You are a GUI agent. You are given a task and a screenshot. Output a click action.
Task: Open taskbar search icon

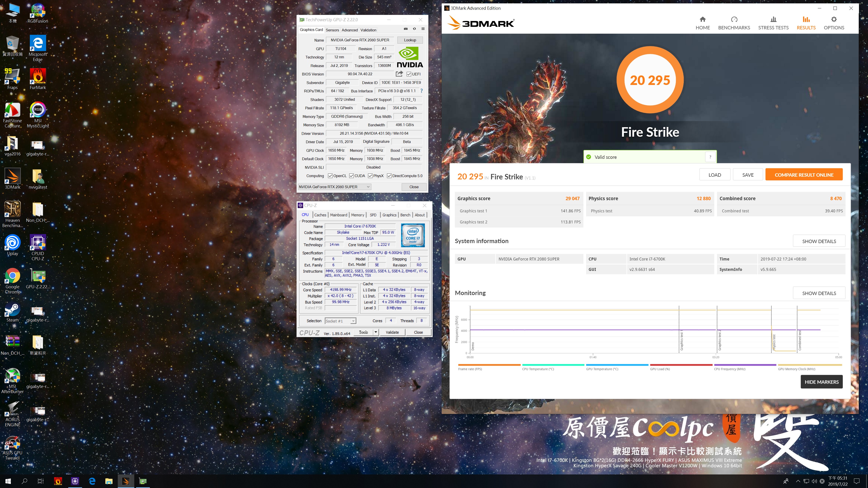pyautogui.click(x=24, y=481)
